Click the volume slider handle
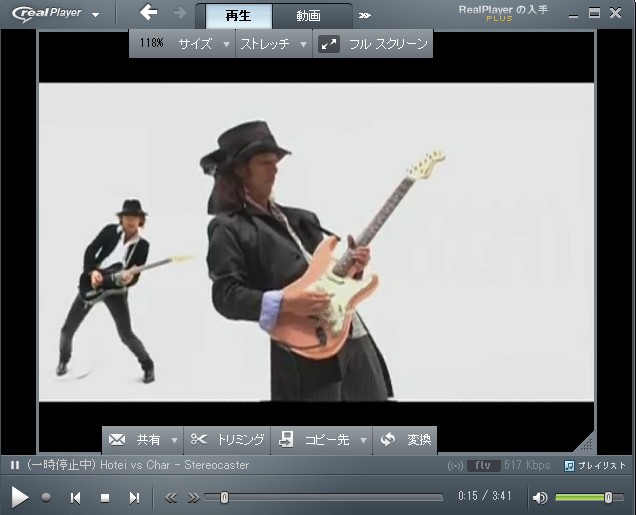 pos(608,498)
